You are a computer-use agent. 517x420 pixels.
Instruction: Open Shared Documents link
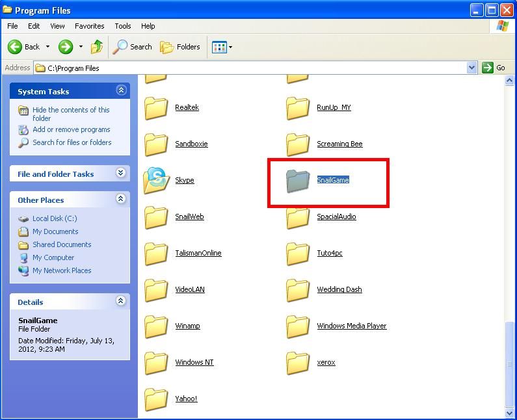62,244
